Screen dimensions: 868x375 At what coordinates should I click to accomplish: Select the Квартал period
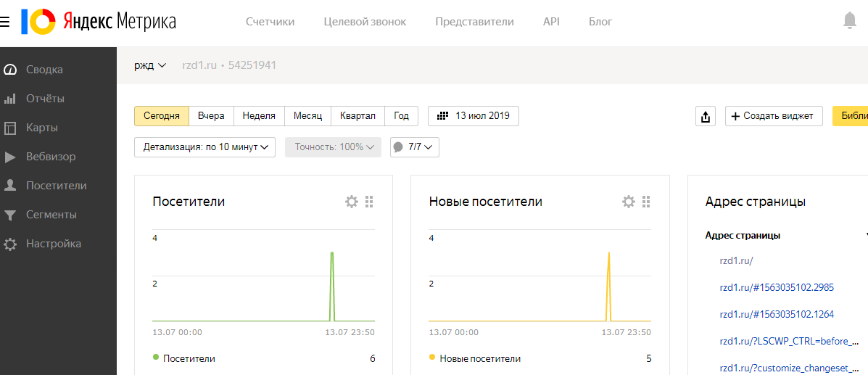click(357, 116)
